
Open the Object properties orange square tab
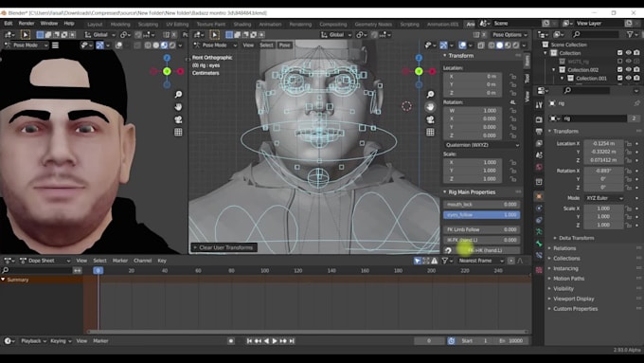pos(539,196)
